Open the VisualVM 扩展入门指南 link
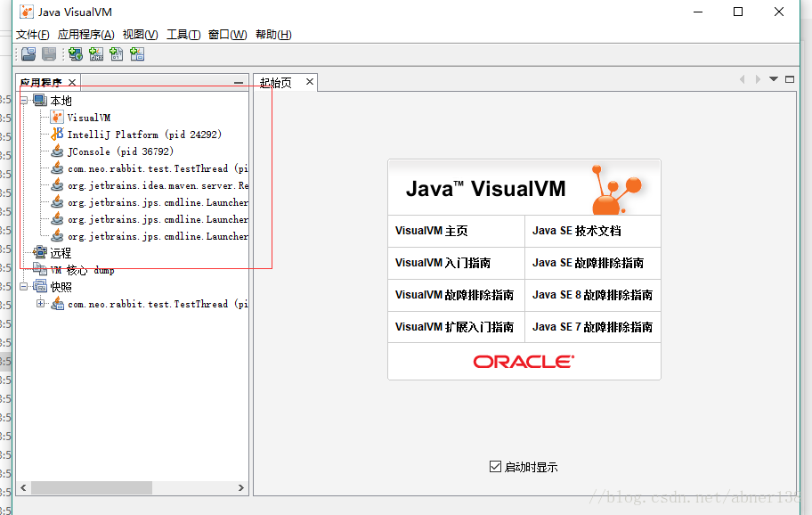Image resolution: width=812 pixels, height=515 pixels. click(456, 327)
